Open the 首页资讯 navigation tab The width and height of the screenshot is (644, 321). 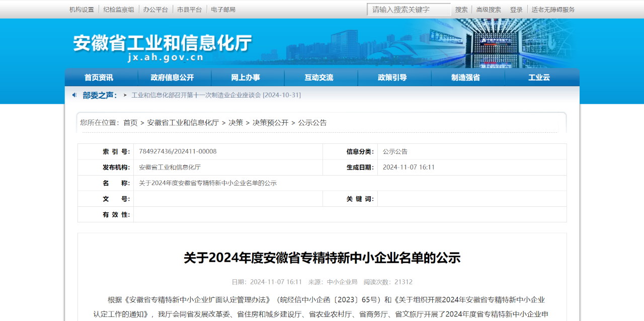pyautogui.click(x=99, y=77)
